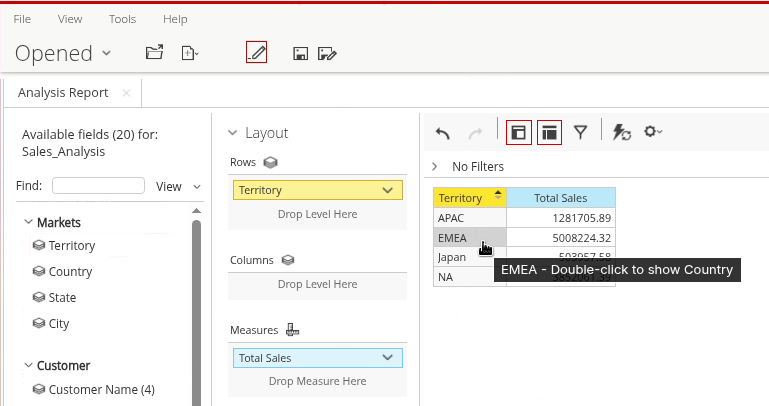Undo the last report action
The image size is (769, 406).
[443, 132]
